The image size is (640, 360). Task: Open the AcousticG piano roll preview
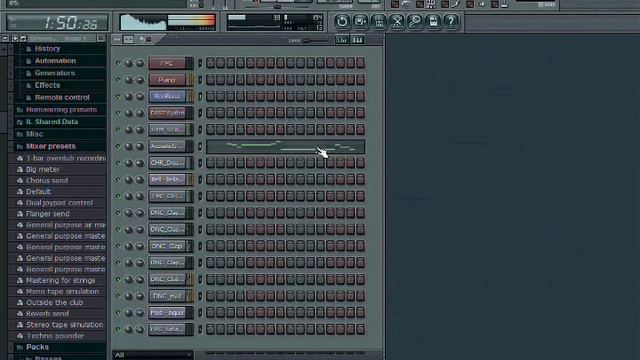(285, 147)
